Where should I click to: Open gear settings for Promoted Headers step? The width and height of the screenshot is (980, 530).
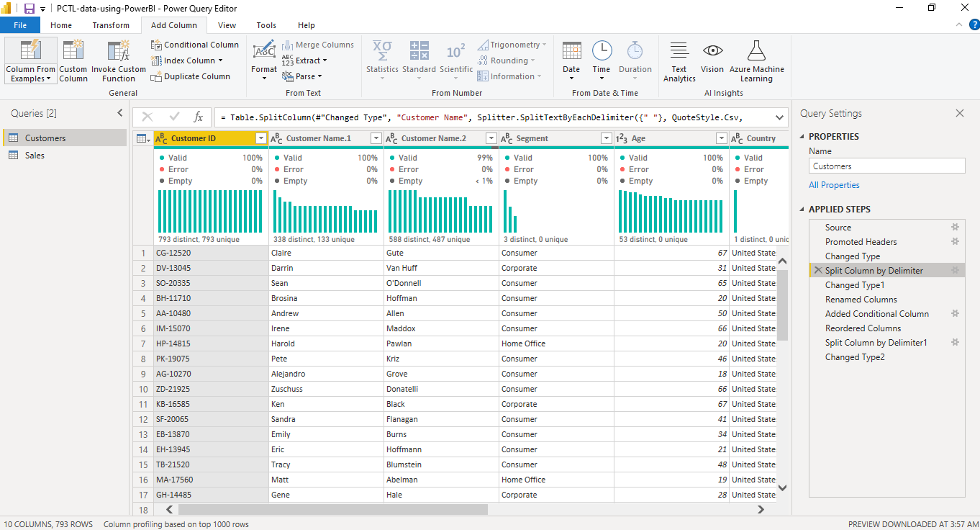coord(956,241)
